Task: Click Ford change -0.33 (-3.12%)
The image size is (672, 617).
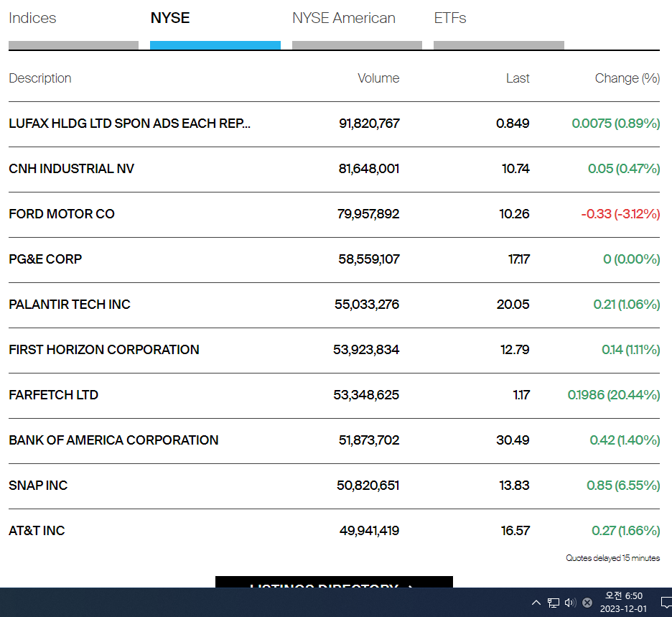Action: pyautogui.click(x=620, y=214)
